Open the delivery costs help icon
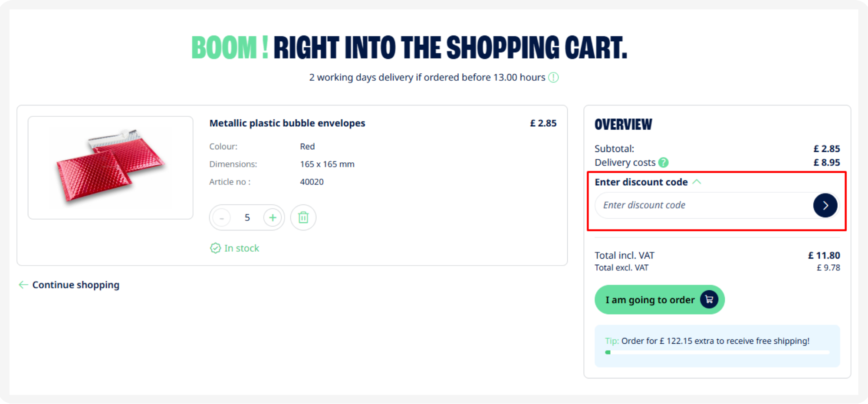The height and width of the screenshot is (404, 868). click(x=663, y=162)
